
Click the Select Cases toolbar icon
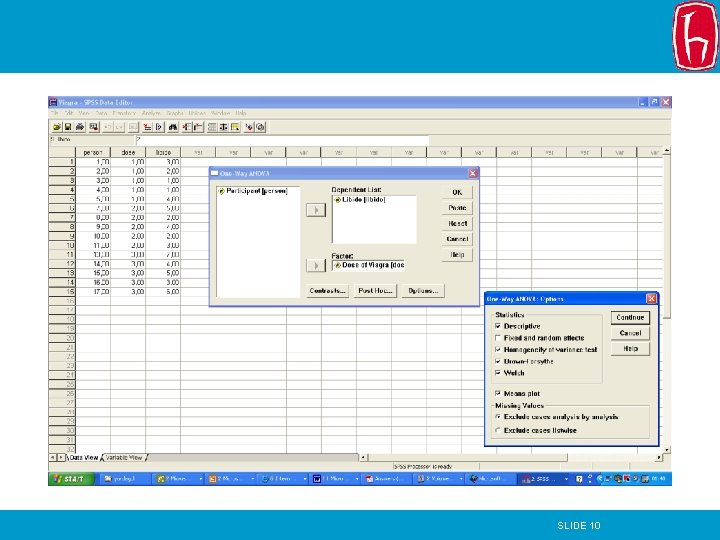tap(235, 127)
